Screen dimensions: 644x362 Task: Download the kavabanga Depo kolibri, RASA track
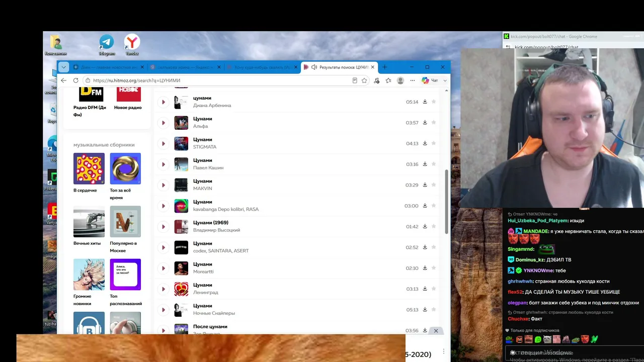(425, 206)
